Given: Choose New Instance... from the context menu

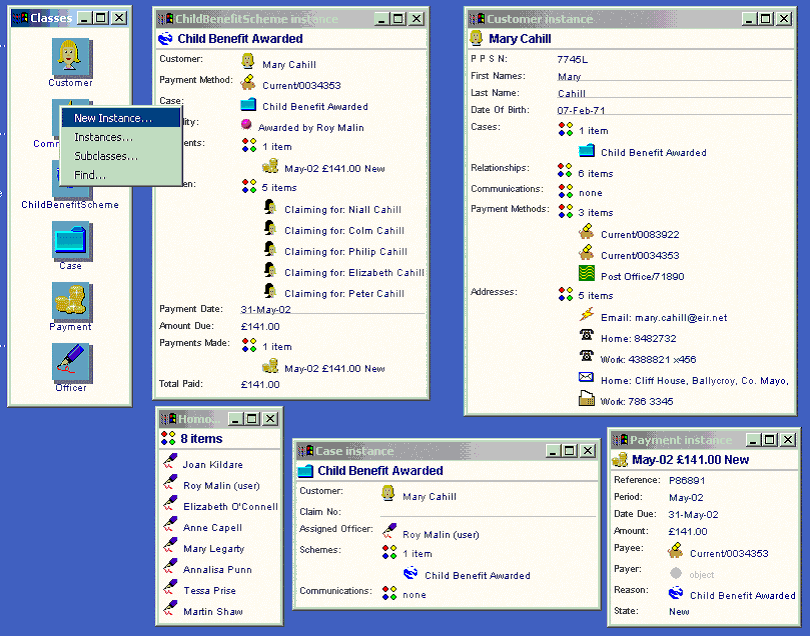Looking at the screenshot, I should pyautogui.click(x=113, y=118).
